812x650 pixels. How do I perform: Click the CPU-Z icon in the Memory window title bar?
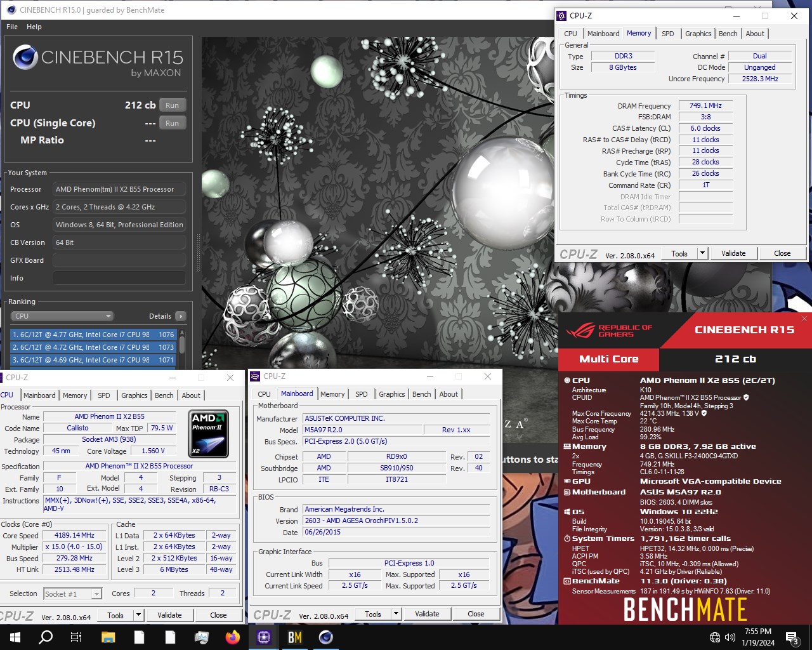pyautogui.click(x=561, y=16)
